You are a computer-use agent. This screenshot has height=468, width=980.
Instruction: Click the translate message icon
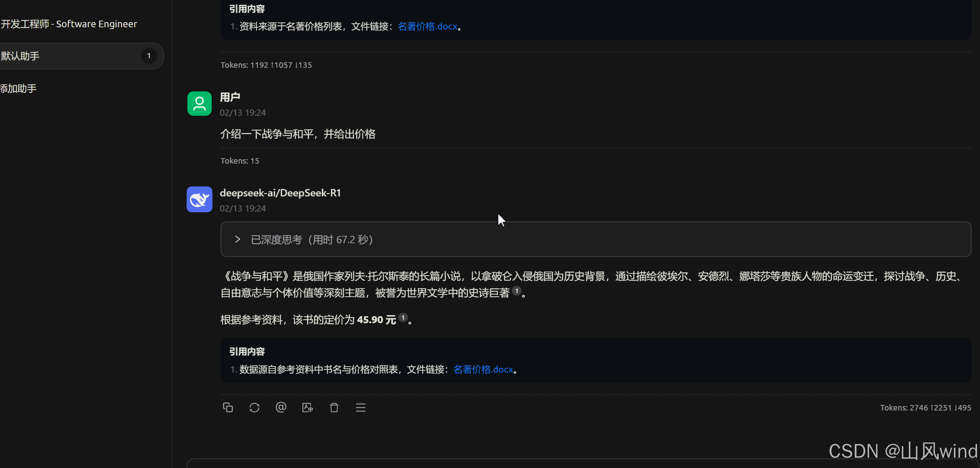(x=307, y=408)
